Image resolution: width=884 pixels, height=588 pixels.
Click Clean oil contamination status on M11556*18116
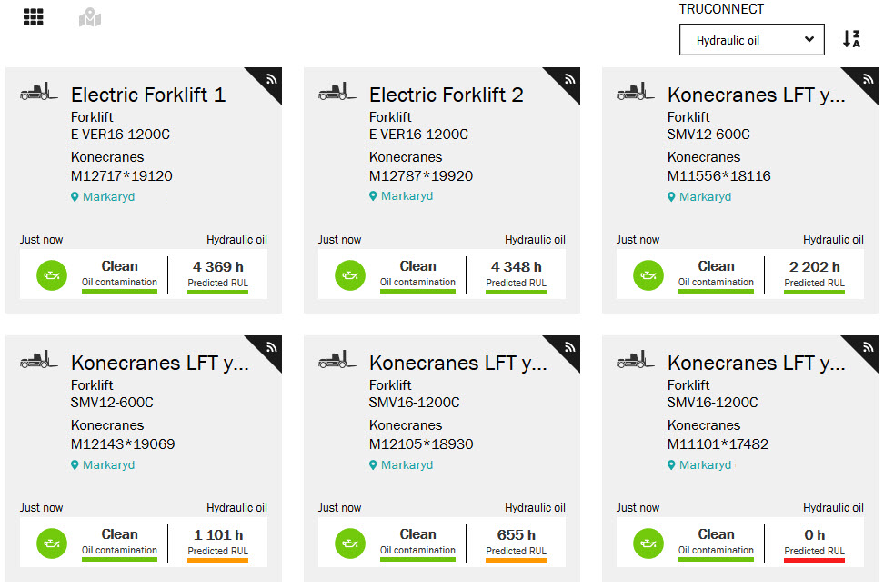(716, 267)
